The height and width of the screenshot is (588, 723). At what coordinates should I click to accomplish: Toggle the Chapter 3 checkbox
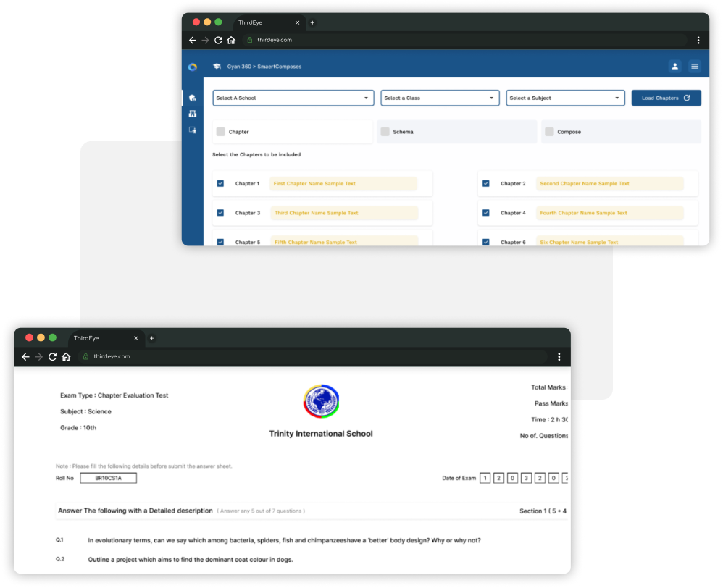click(x=220, y=213)
